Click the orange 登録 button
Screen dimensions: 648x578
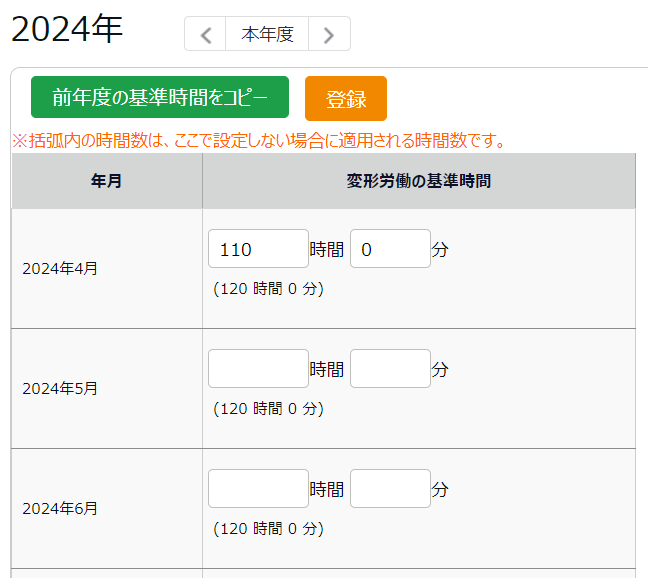346,99
